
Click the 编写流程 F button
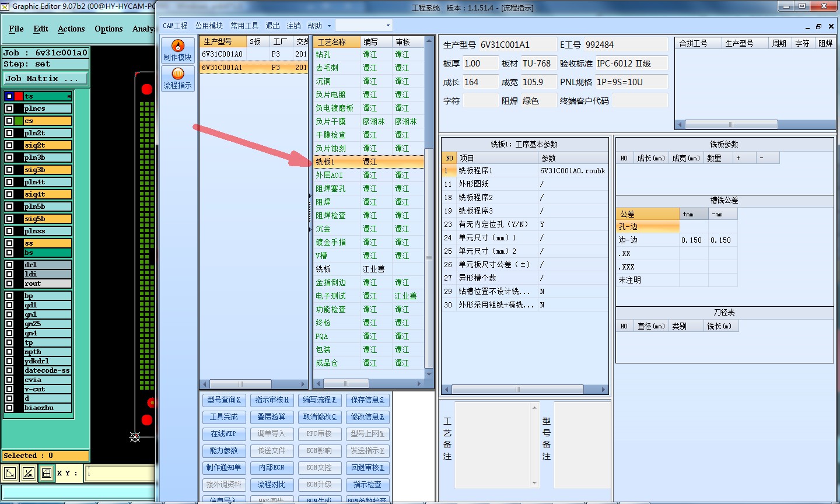click(320, 400)
